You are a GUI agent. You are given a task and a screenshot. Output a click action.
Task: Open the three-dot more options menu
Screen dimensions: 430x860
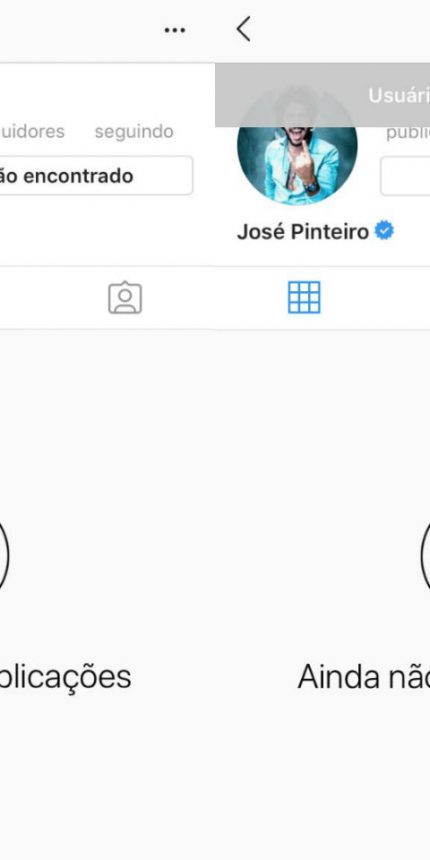tap(174, 30)
